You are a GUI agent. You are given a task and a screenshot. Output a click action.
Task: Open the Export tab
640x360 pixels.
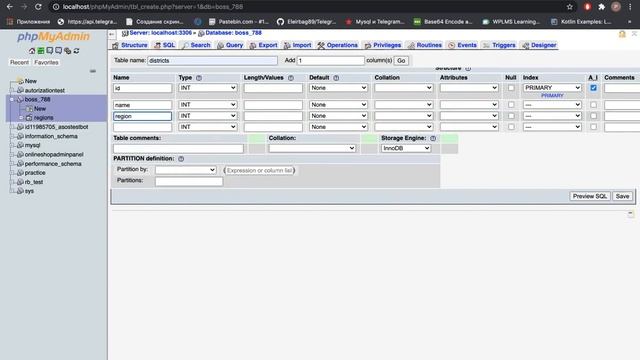263,45
